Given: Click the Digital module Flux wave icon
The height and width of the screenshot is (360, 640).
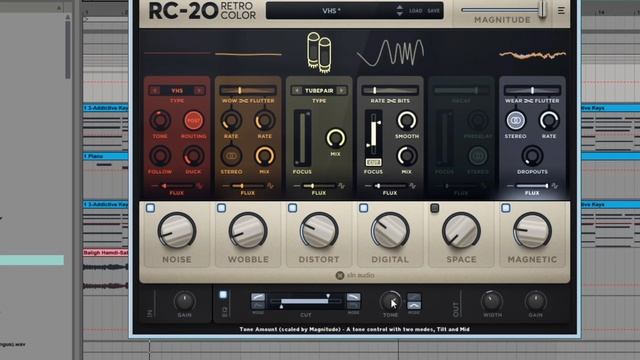Looking at the screenshot, I should [412, 186].
